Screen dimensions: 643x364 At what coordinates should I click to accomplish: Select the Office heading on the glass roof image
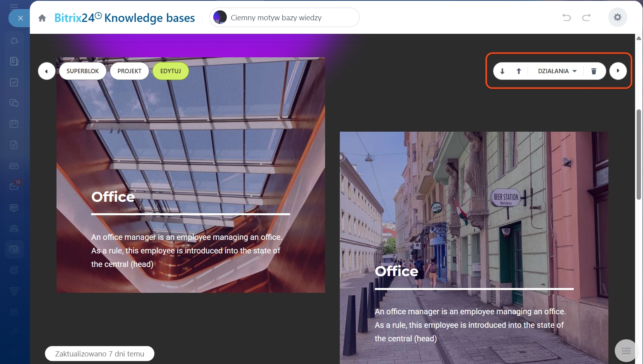click(x=113, y=197)
